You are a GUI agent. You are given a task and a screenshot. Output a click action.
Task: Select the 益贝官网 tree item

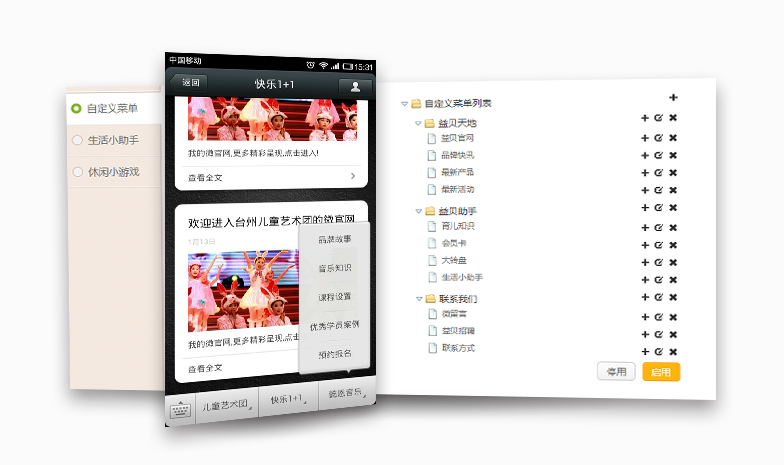click(457, 138)
